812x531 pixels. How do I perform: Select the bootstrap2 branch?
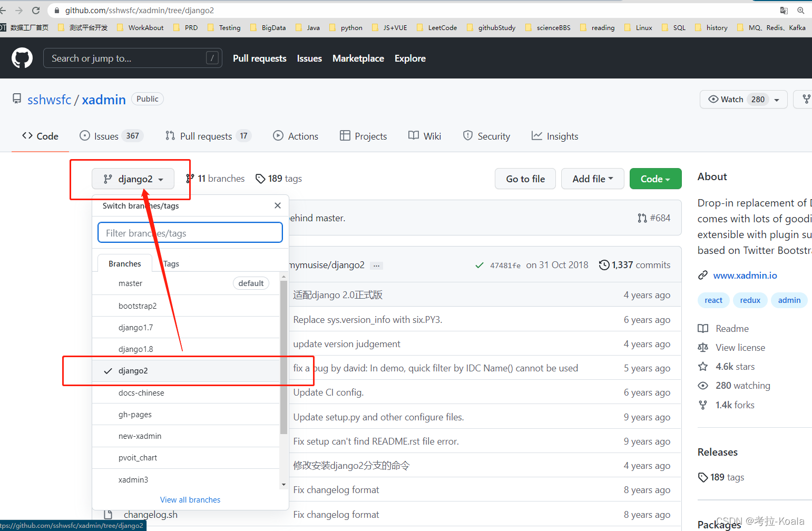(x=186, y=306)
